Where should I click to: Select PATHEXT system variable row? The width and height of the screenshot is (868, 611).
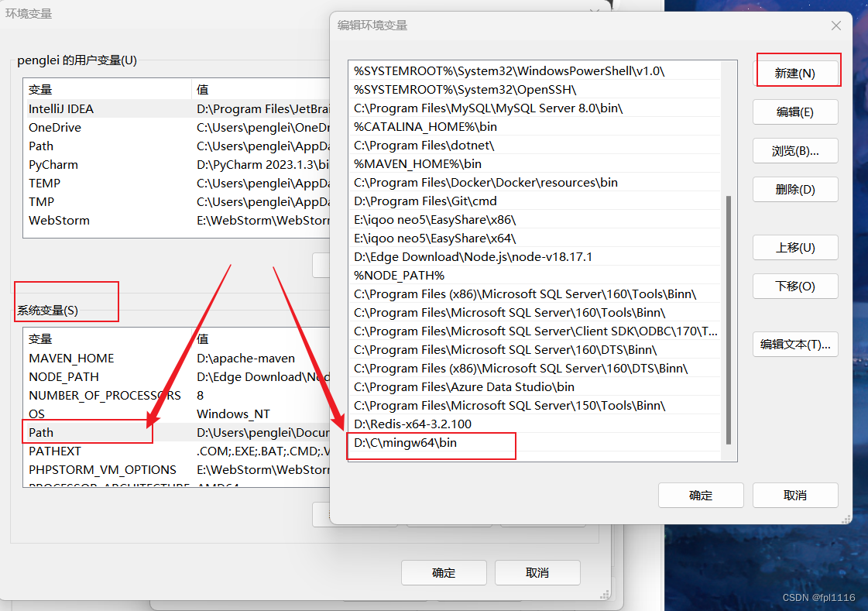pos(179,451)
